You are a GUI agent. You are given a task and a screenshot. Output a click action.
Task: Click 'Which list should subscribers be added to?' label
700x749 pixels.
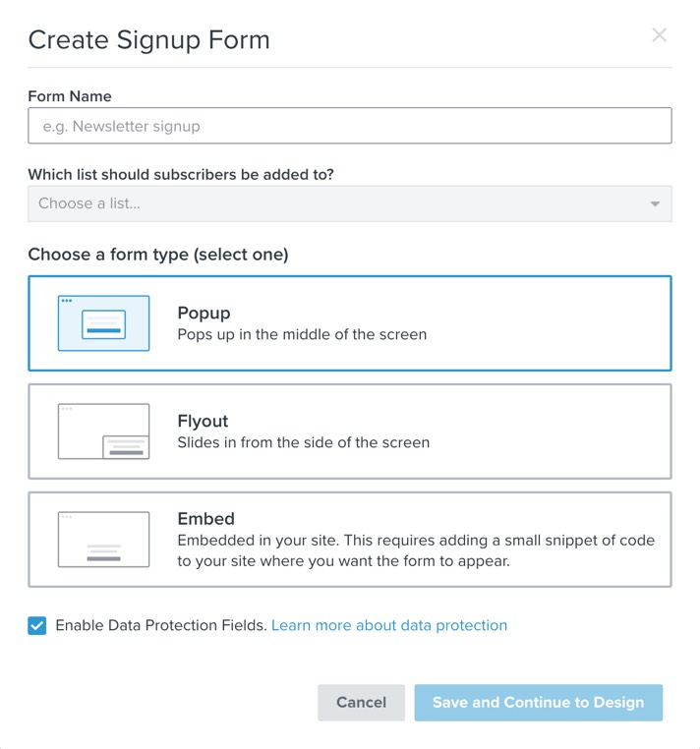pyautogui.click(x=181, y=175)
